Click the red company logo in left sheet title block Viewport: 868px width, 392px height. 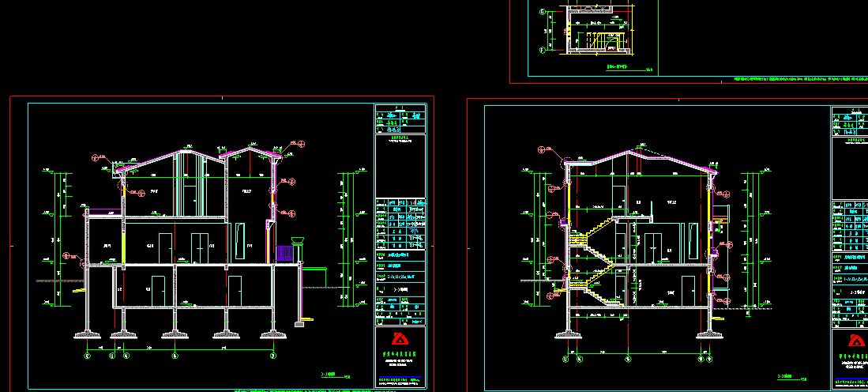pyautogui.click(x=400, y=339)
